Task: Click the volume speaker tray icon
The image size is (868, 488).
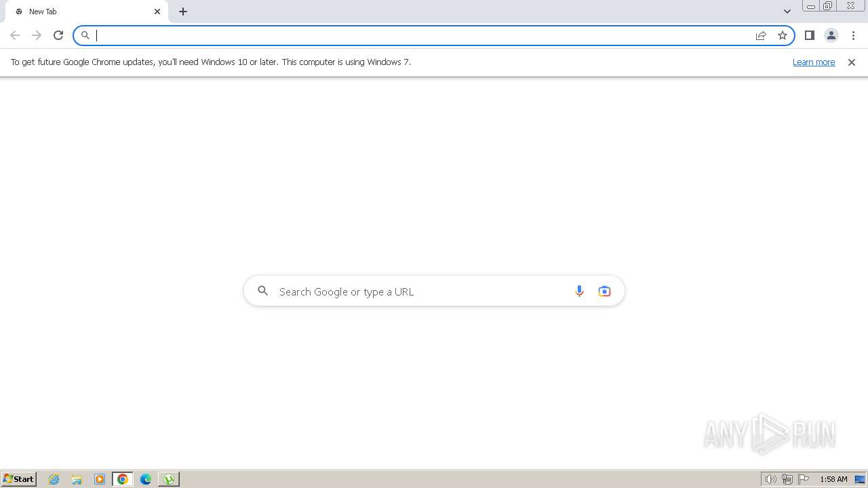Action: coord(771,479)
